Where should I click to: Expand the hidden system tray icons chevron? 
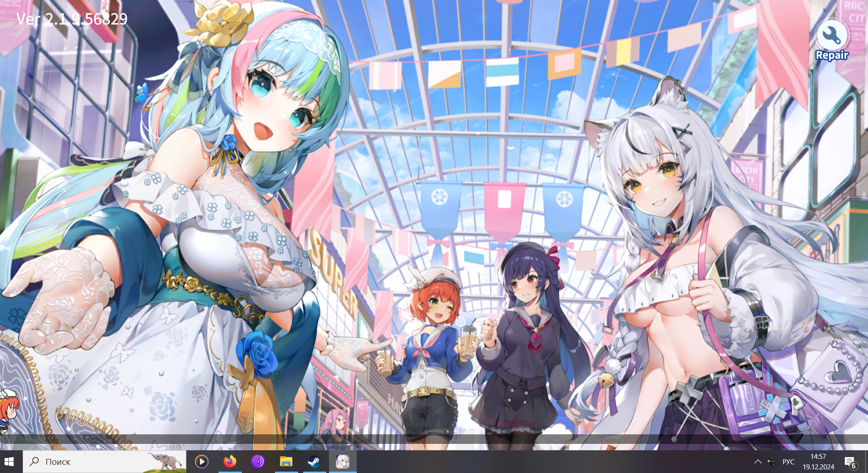click(x=758, y=462)
